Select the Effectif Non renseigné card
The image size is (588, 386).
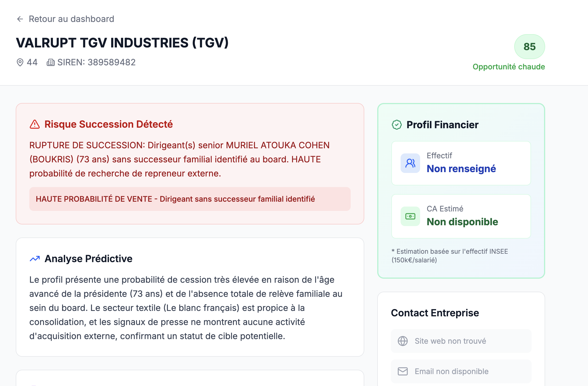(x=461, y=163)
